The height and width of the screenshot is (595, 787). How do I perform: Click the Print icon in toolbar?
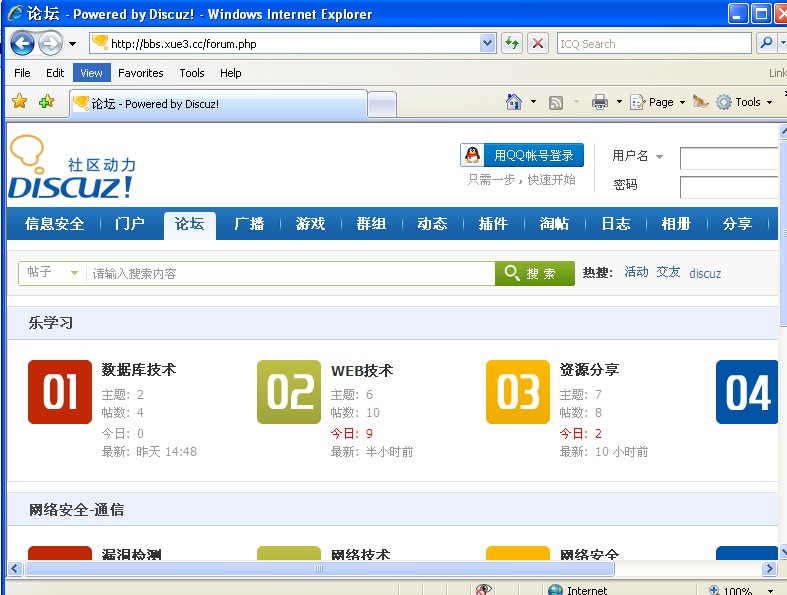(600, 102)
